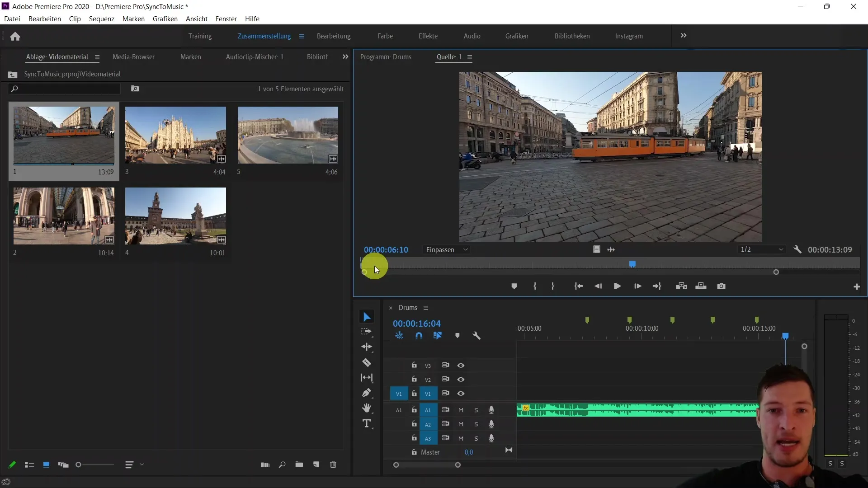Toggle V2 track output eye
868x488 pixels.
(461, 379)
